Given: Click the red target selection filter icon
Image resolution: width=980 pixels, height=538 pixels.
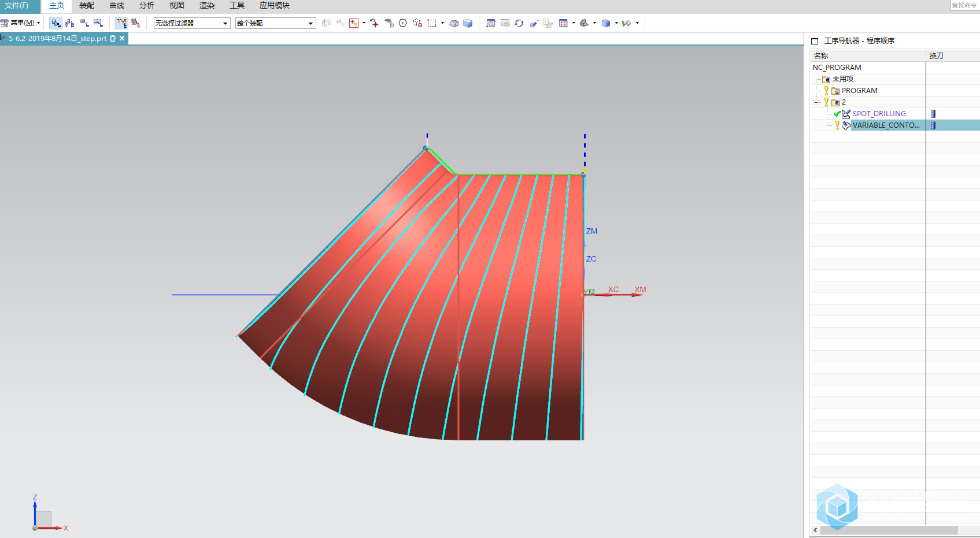Looking at the screenshot, I should coord(354,23).
